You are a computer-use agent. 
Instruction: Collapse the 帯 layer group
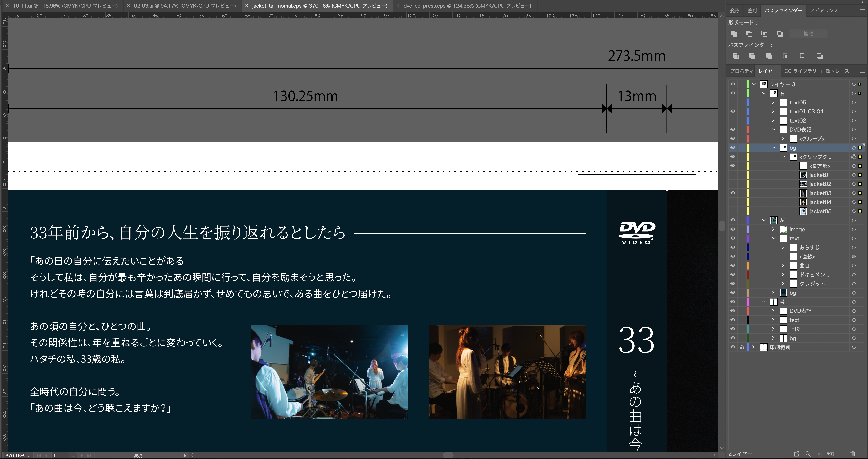(x=764, y=302)
